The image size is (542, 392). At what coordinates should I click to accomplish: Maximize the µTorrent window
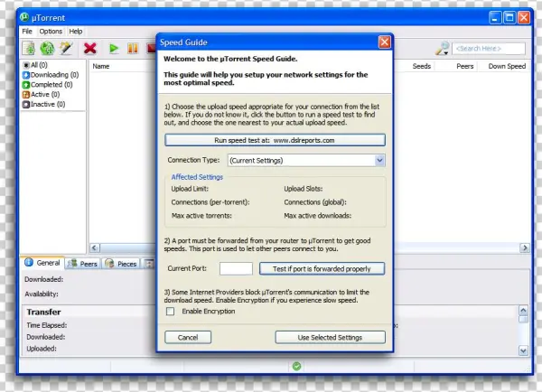click(509, 17)
